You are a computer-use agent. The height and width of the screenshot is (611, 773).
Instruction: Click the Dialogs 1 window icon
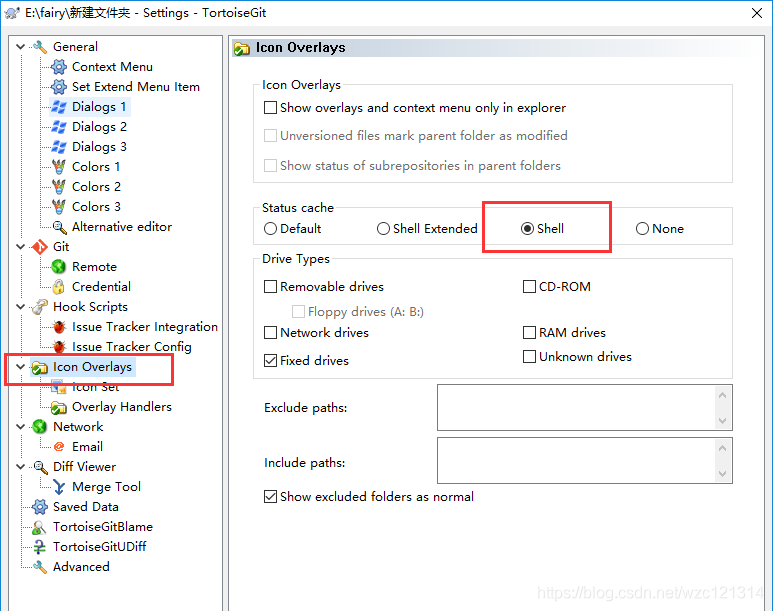[59, 107]
